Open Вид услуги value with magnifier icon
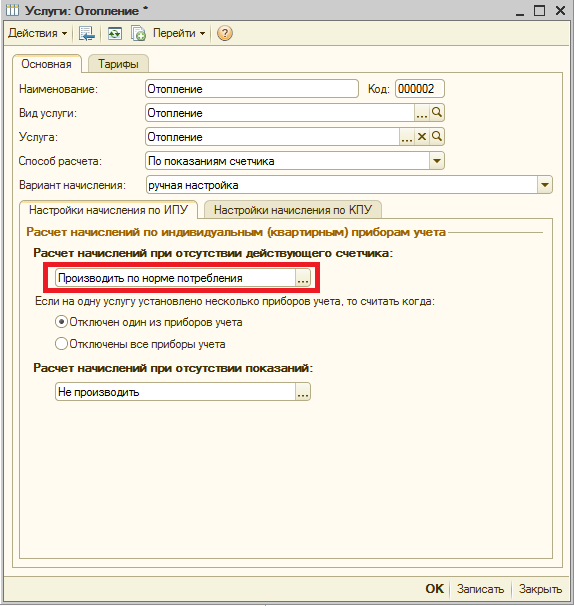The height and width of the screenshot is (606, 574). coord(437,113)
